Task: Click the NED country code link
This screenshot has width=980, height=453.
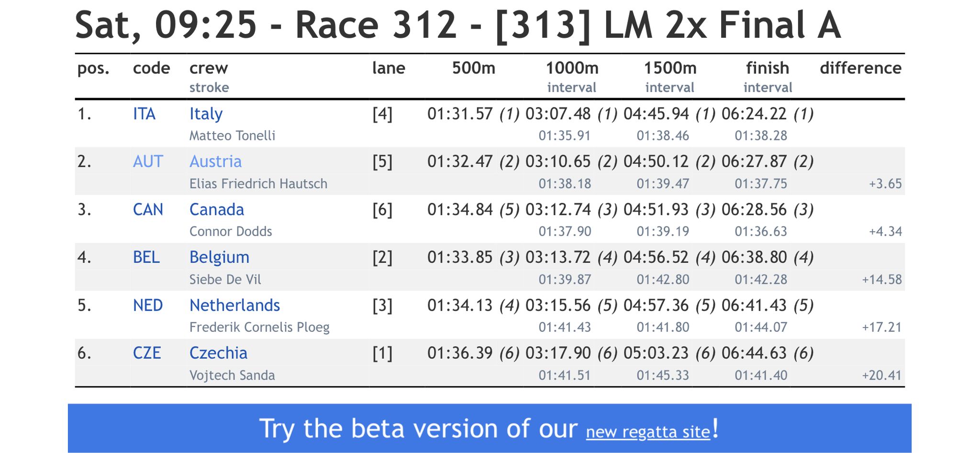Action: pos(148,306)
